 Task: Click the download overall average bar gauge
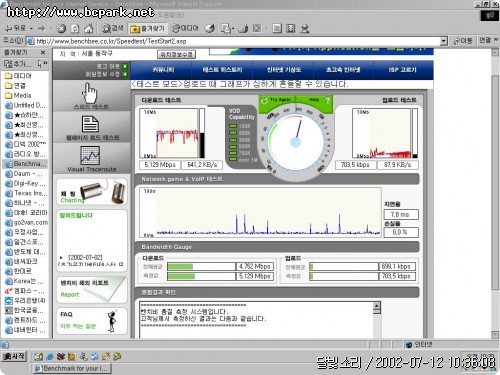pos(201,267)
